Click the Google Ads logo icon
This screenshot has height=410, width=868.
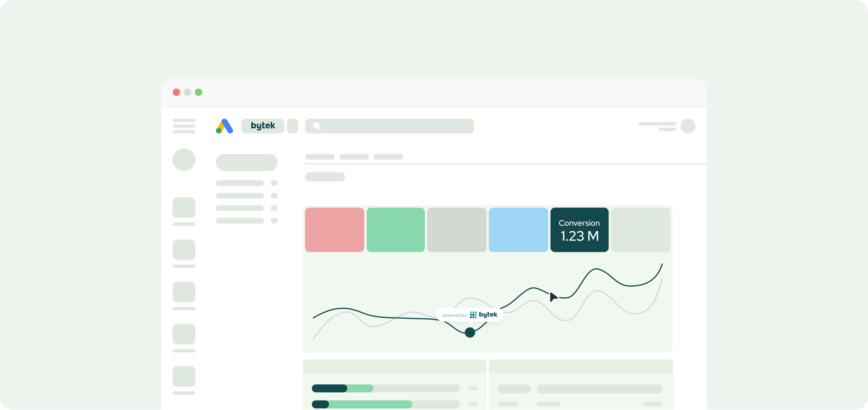pos(224,126)
